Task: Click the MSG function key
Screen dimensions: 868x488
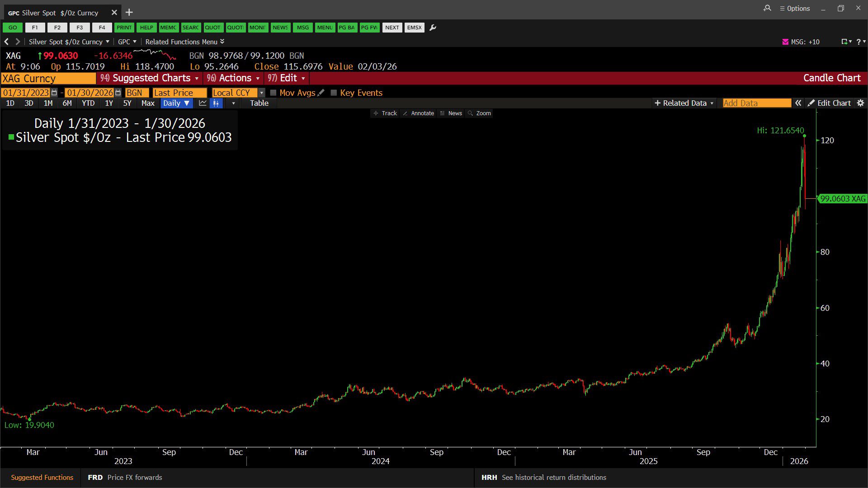Action: [x=303, y=28]
